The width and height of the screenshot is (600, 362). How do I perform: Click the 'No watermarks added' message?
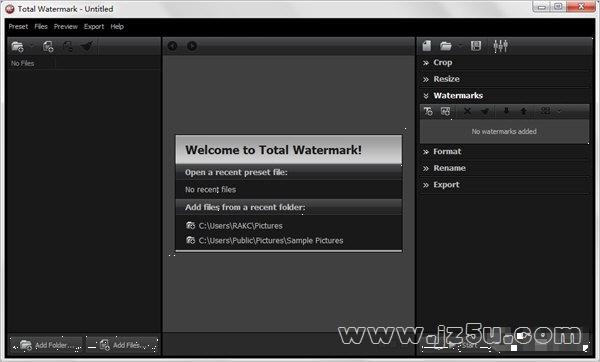pyautogui.click(x=504, y=132)
